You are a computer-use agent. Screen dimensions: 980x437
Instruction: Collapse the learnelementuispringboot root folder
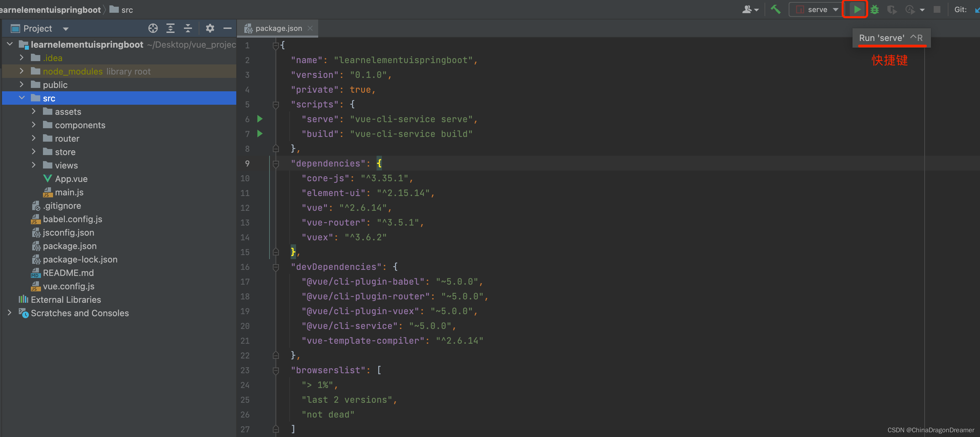(x=10, y=45)
